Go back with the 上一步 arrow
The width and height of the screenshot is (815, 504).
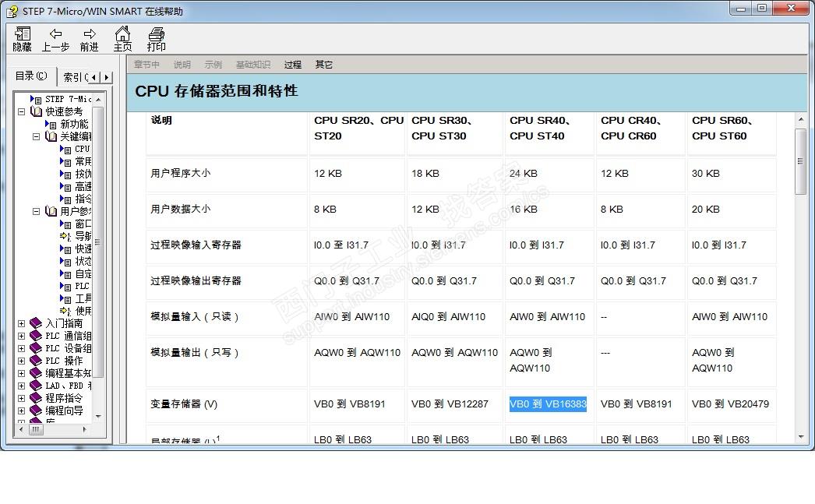point(55,39)
